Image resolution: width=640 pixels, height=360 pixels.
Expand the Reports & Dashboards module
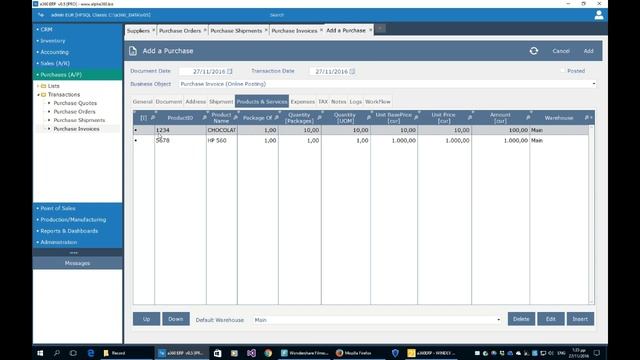[78, 231]
